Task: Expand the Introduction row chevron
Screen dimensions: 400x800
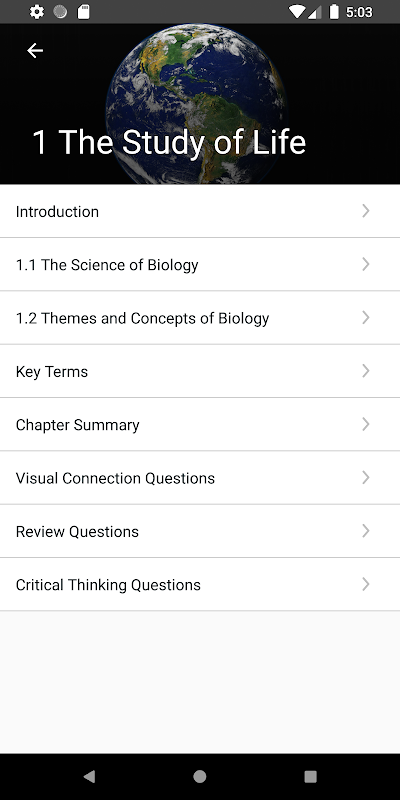Action: pyautogui.click(x=366, y=211)
